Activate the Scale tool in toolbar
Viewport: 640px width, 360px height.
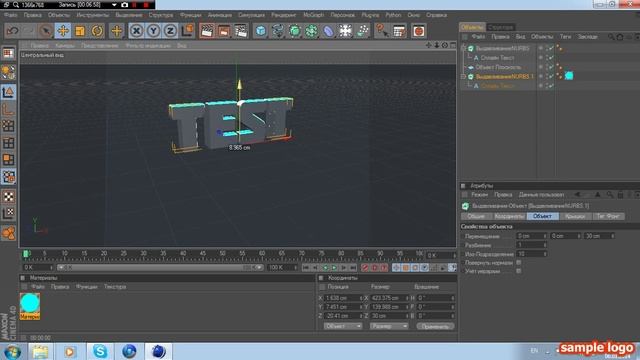click(80, 31)
